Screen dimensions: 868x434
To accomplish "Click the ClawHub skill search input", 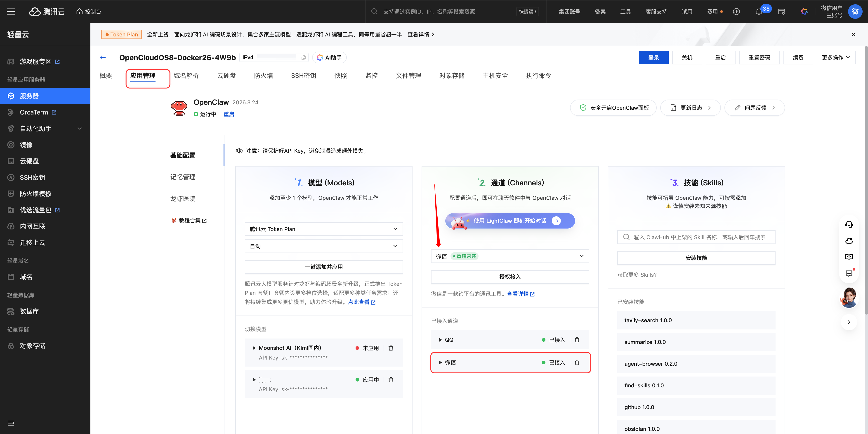I will (696, 237).
